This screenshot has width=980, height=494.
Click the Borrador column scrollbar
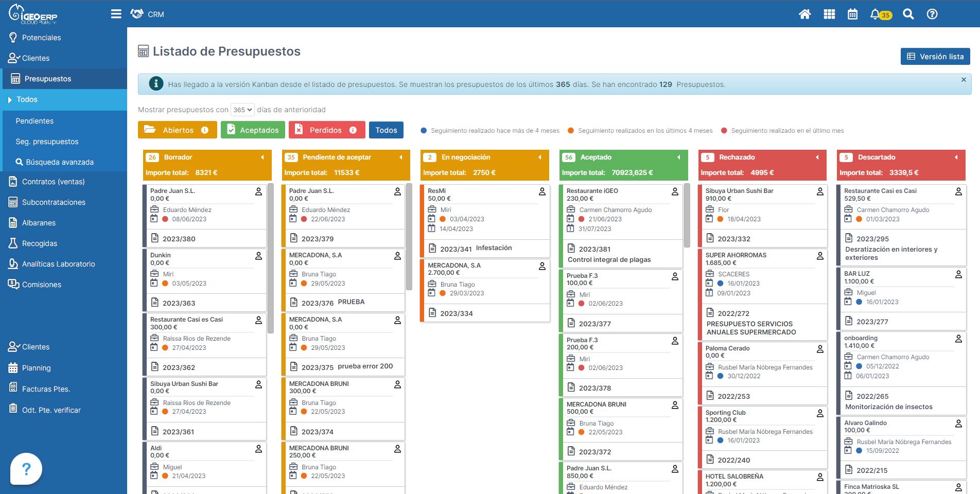(x=271, y=258)
